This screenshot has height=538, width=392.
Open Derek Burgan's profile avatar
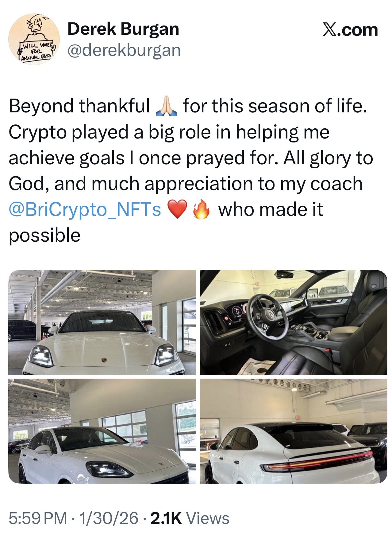[34, 39]
